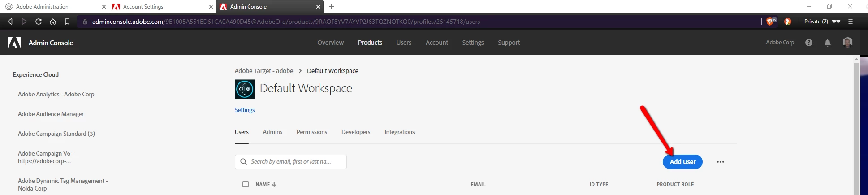Click the Adobe Target - adobe breadcrumb
Image resolution: width=868 pixels, height=195 pixels.
pyautogui.click(x=264, y=71)
